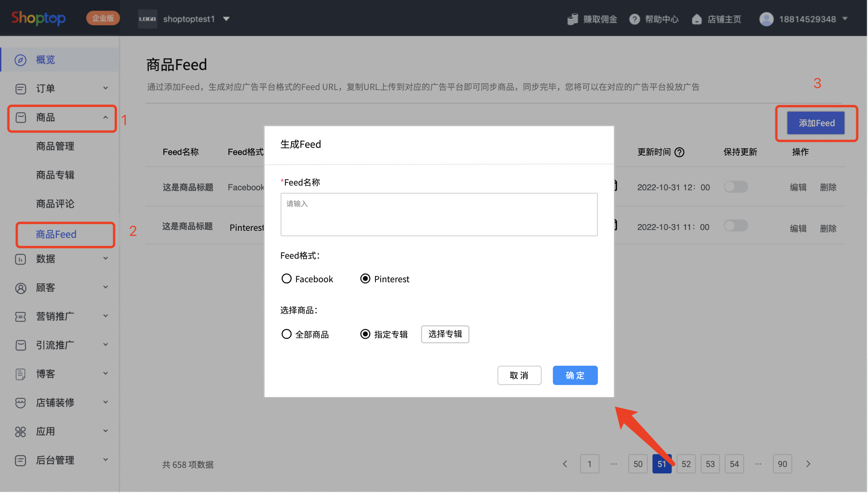Viewport: 868px width, 493px height.
Task: Click 编辑 on the Pinterest feed row
Action: click(x=798, y=228)
